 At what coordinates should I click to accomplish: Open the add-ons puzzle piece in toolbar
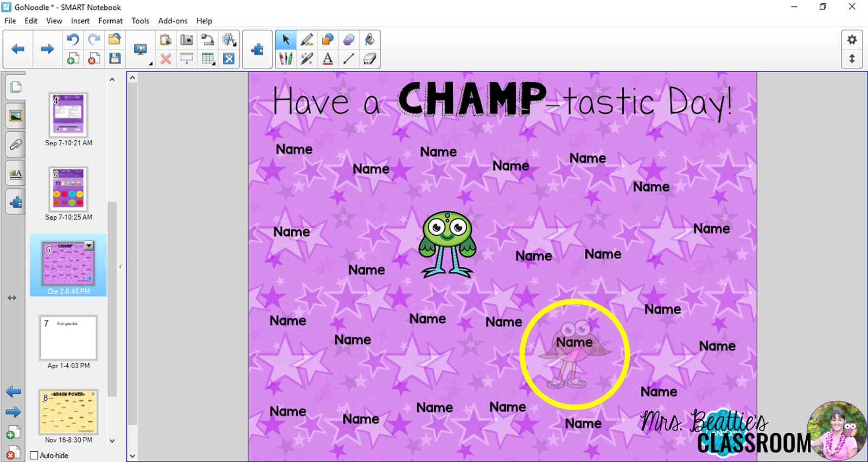tap(257, 49)
